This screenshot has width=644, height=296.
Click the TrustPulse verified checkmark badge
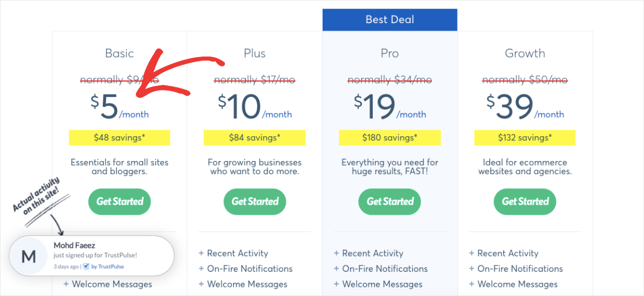coord(86,267)
